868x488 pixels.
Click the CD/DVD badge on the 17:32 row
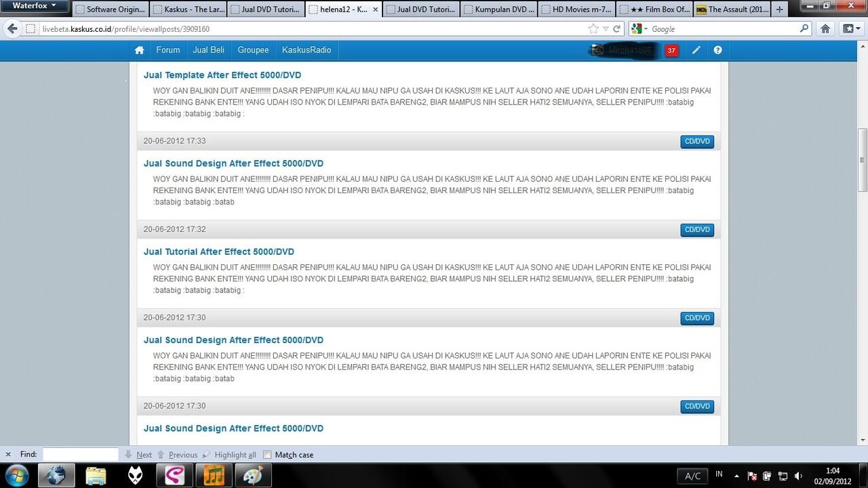697,230
